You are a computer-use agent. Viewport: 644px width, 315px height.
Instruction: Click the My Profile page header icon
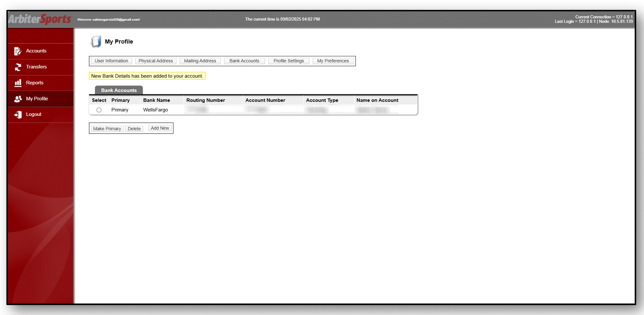[x=96, y=42]
